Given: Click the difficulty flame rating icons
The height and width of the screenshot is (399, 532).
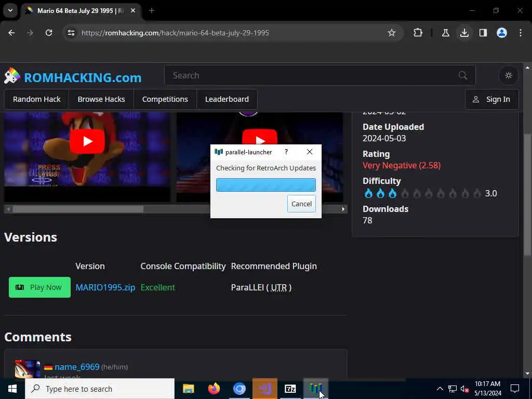Looking at the screenshot, I should point(422,193).
